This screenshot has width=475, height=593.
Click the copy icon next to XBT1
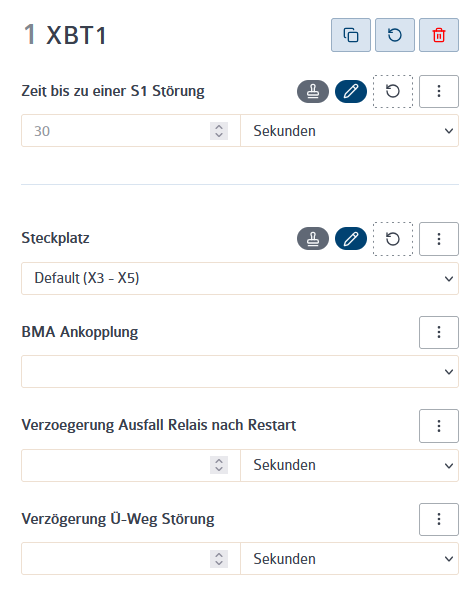[351, 35]
